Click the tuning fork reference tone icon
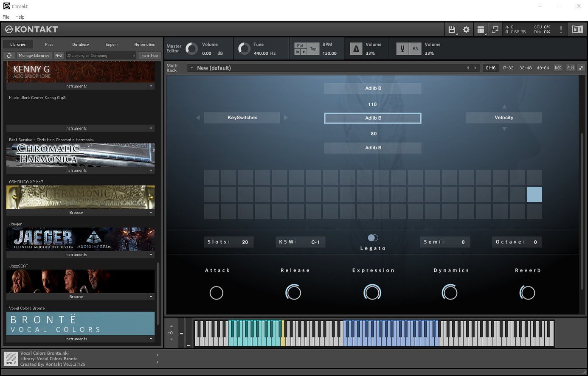588x376 pixels. click(402, 49)
